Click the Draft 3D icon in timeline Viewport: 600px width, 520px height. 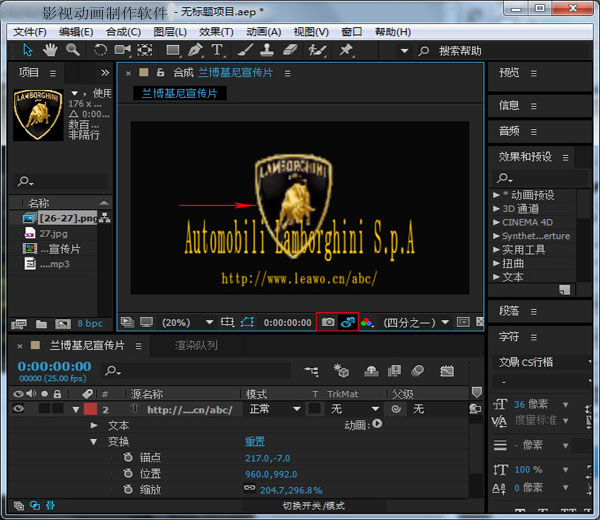coord(341,370)
